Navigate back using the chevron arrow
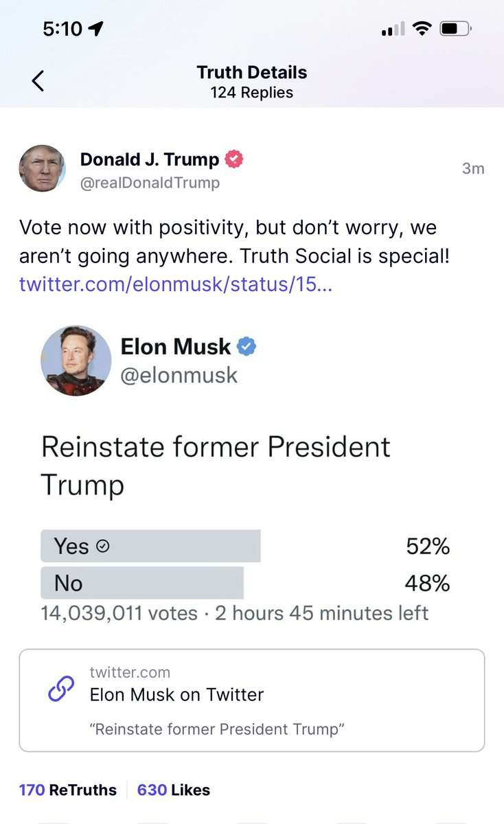Image resolution: width=504 pixels, height=824 pixels. 38,80
